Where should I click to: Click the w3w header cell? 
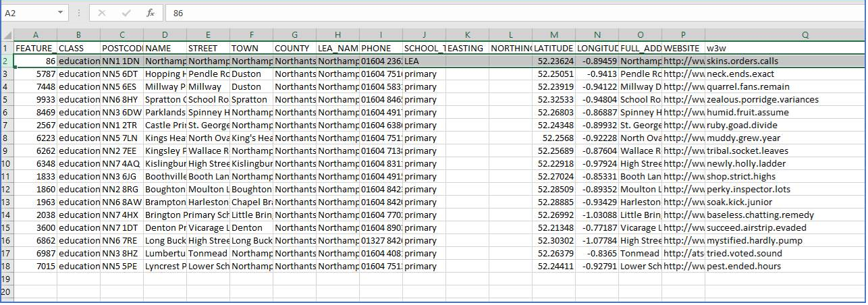click(x=786, y=48)
